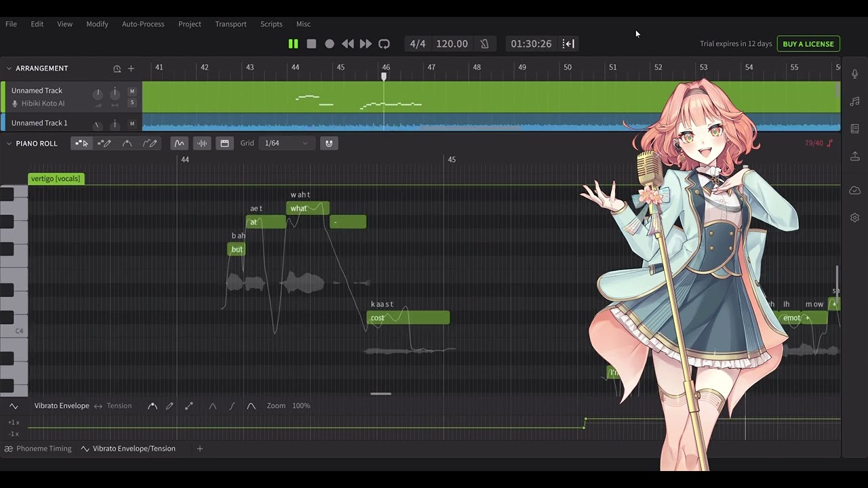Swap parameters with the double-arrow icon
868x488 pixels.
[x=98, y=406]
